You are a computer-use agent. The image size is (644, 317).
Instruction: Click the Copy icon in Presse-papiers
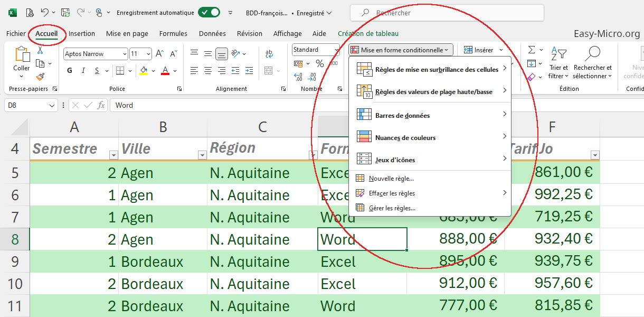point(40,63)
